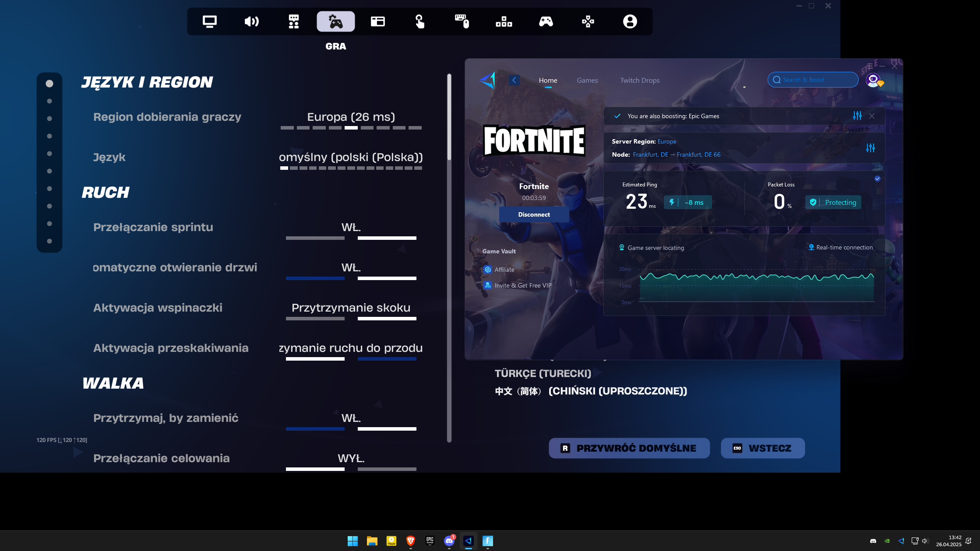
Task: Select the keyboard and mouse settings icon
Action: point(462,21)
